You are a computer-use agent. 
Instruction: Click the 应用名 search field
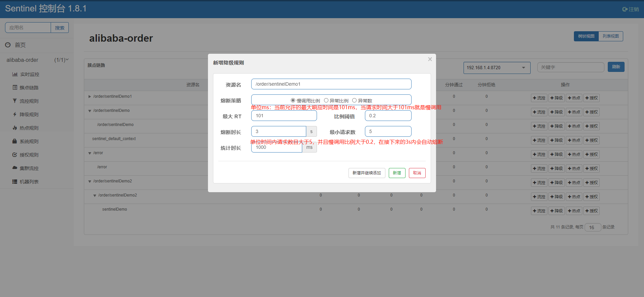click(28, 28)
